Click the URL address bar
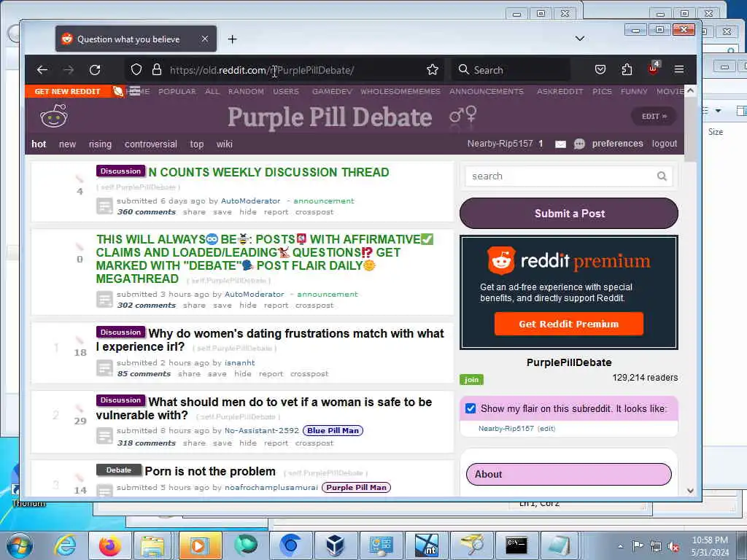This screenshot has width=747, height=560. [286, 70]
